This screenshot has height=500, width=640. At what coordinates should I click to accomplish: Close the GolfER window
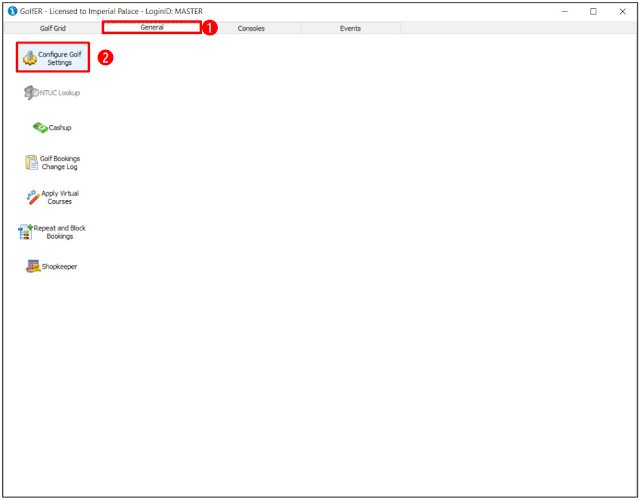(x=622, y=11)
